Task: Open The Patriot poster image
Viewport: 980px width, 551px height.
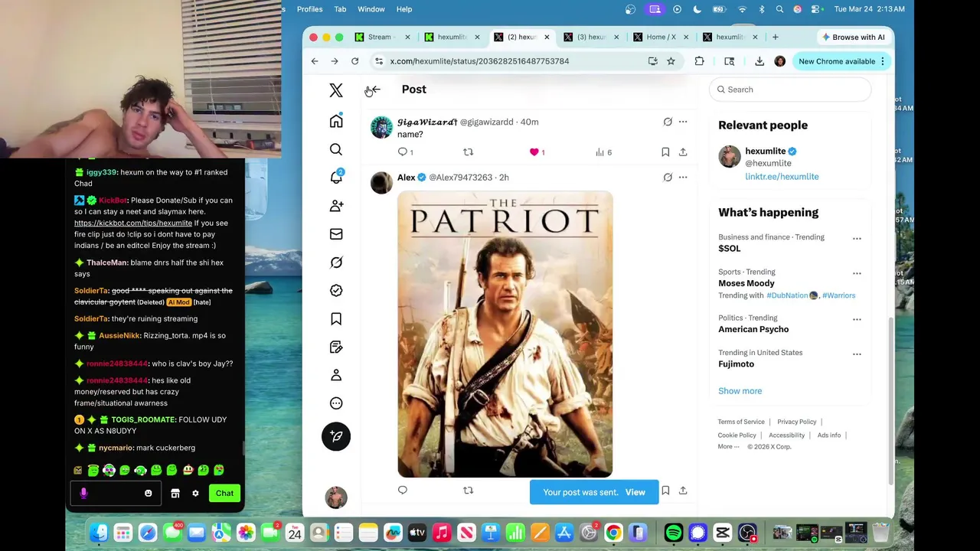Action: click(505, 334)
